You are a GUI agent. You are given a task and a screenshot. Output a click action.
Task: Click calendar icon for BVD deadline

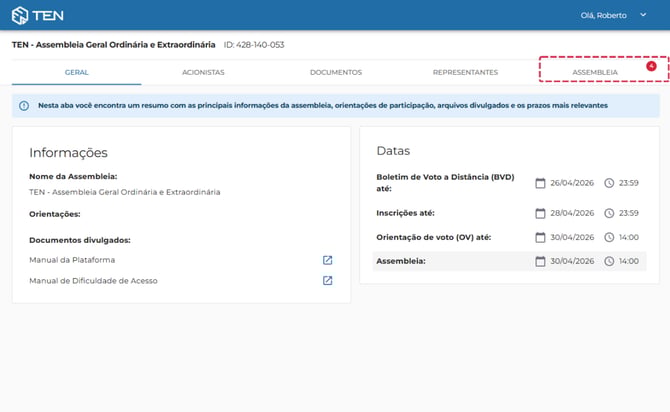[540, 183]
